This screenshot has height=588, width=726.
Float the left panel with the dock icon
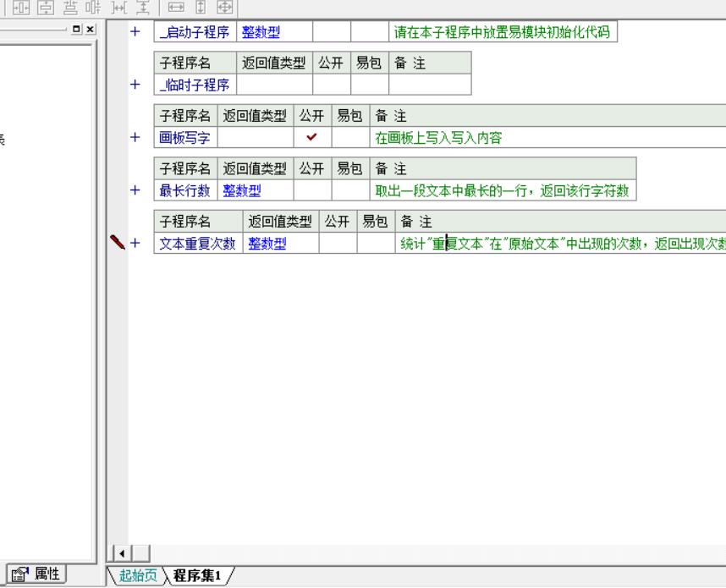78,30
